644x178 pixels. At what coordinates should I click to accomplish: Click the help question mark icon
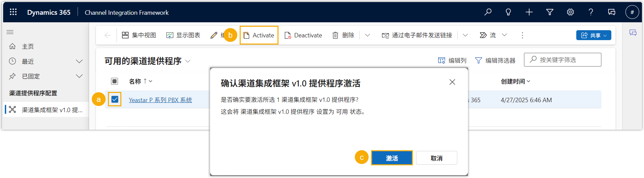[591, 12]
